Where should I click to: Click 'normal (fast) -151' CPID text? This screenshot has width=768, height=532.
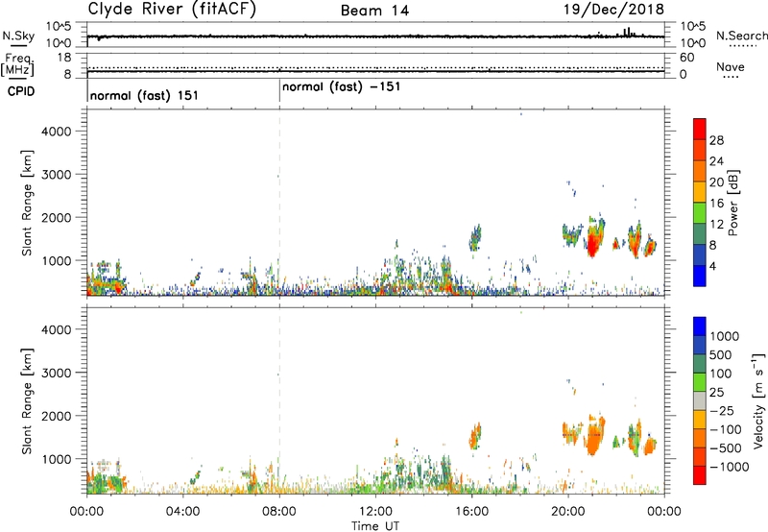(342, 86)
